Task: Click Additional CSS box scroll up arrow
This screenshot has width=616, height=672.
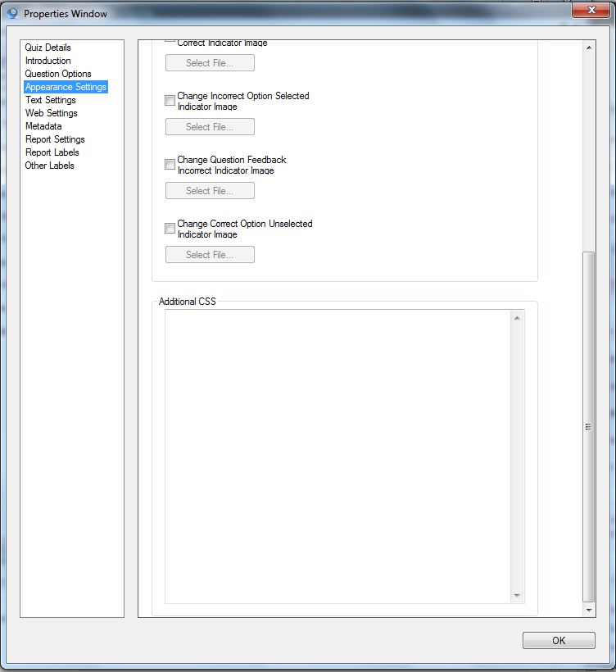Action: click(x=517, y=318)
